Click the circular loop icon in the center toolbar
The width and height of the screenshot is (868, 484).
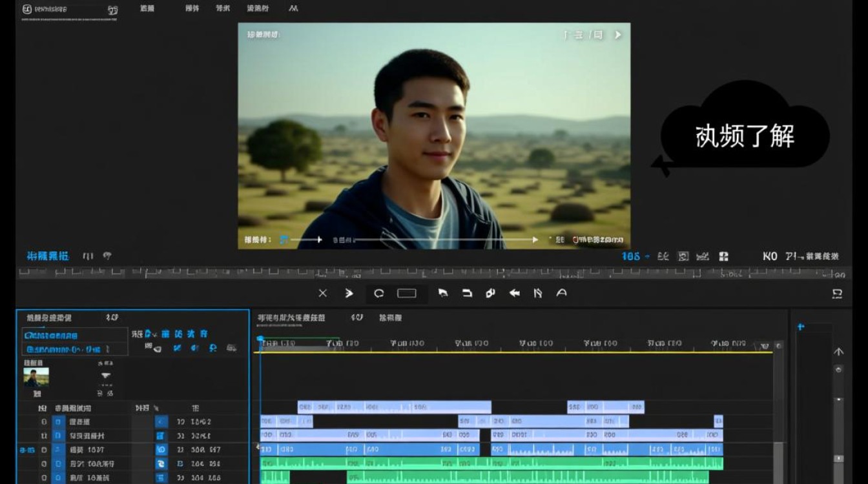click(x=379, y=293)
